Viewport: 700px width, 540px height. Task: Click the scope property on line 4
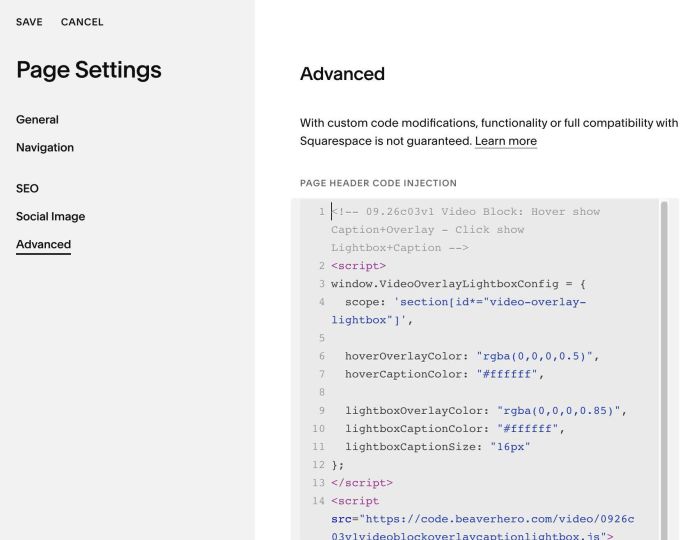365,302
